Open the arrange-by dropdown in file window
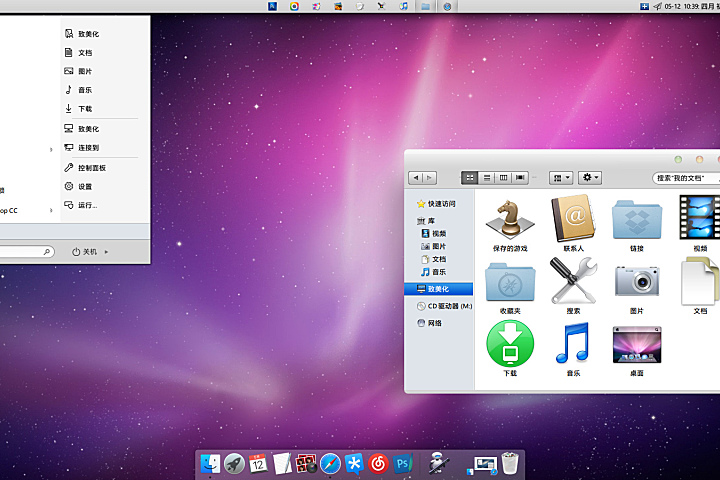The width and height of the screenshot is (720, 480). click(561, 178)
